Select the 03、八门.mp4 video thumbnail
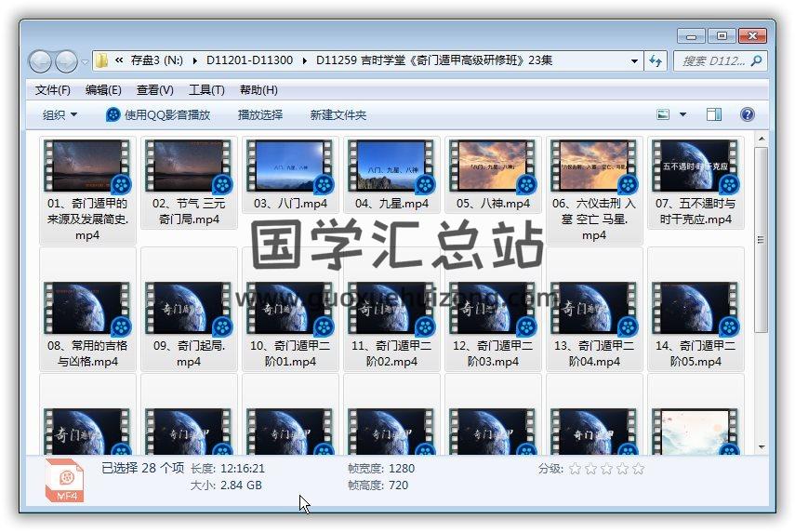Screen dimensions: 795x532 289,167
